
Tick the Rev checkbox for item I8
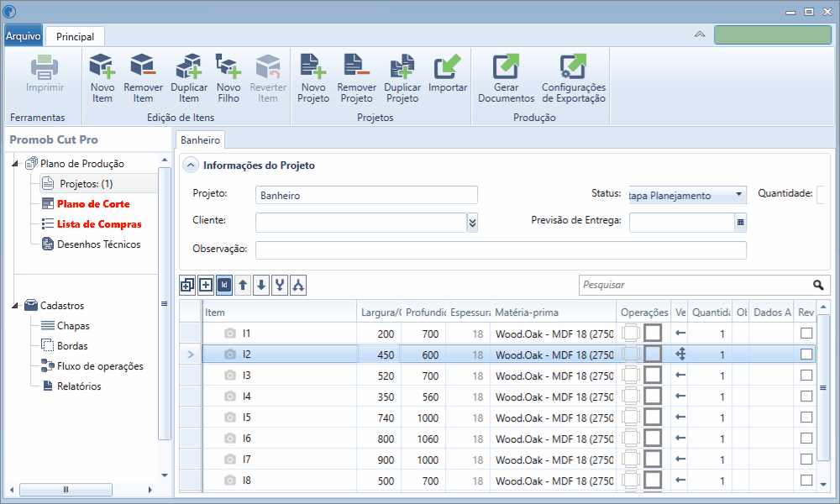pos(806,480)
